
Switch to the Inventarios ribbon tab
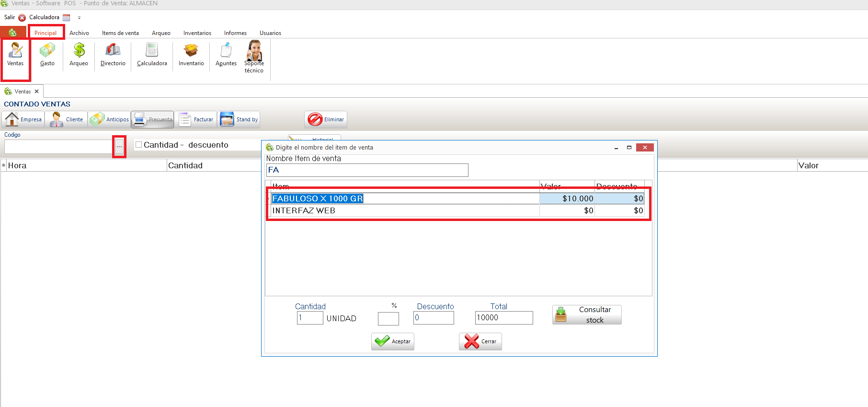[197, 33]
